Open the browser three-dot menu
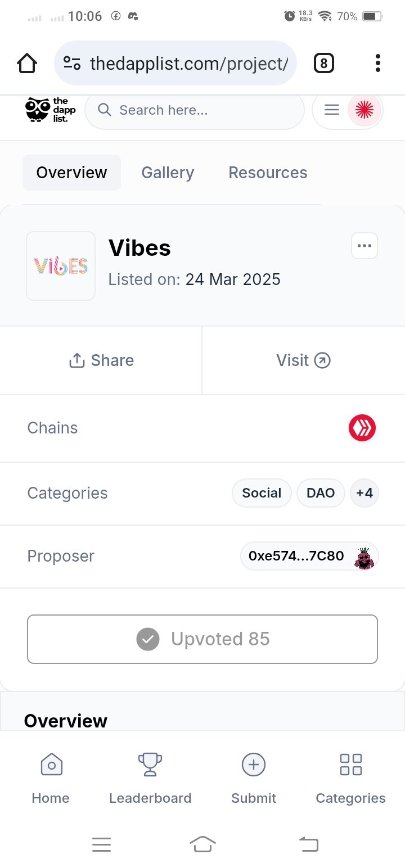The height and width of the screenshot is (868, 405). click(378, 64)
